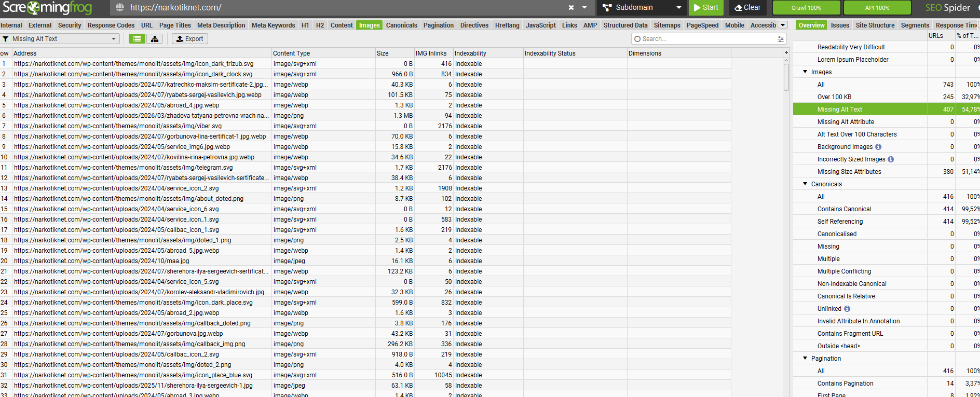Screen dimensions: 980x397
Task: Click the Crawl 100% progress bar
Action: 806,8
